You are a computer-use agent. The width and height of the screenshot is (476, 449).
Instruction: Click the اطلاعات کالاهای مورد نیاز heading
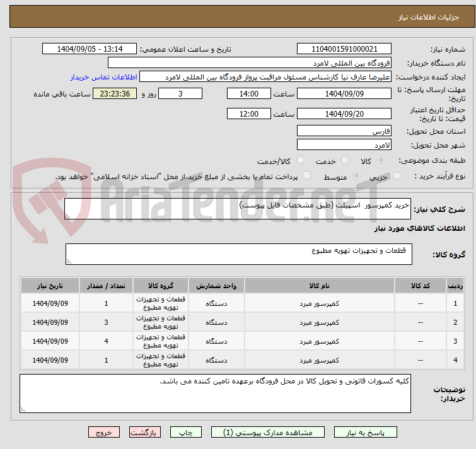coord(419,228)
